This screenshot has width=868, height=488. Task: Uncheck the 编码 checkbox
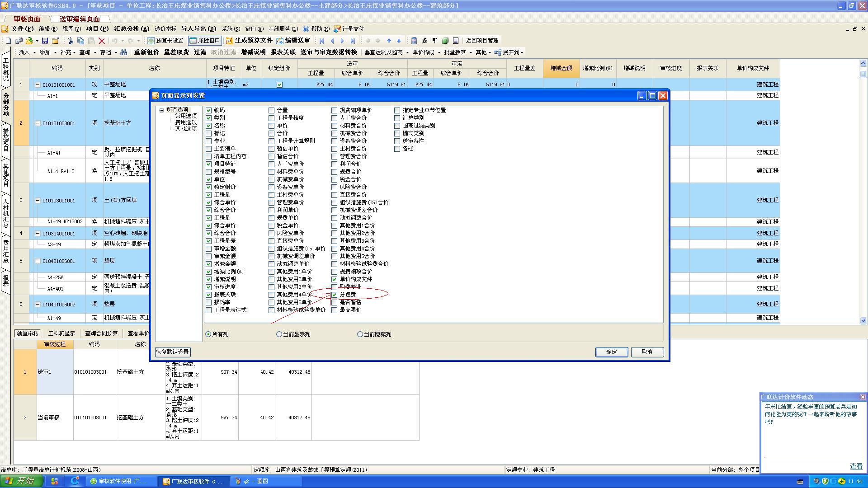tap(209, 110)
